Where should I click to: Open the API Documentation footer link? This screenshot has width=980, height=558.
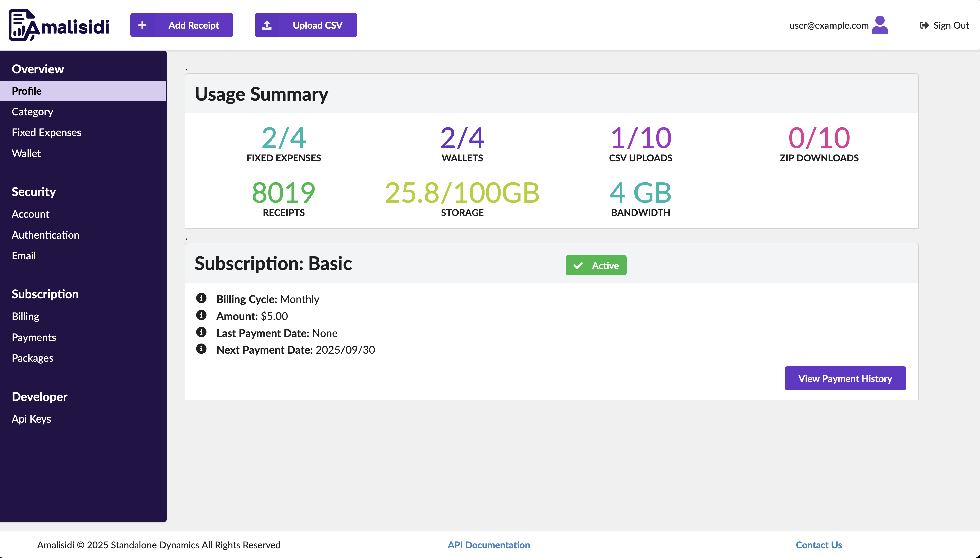coord(488,545)
